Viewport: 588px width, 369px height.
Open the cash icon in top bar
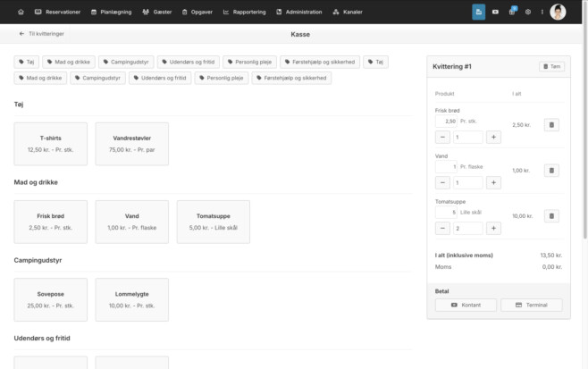[495, 12]
